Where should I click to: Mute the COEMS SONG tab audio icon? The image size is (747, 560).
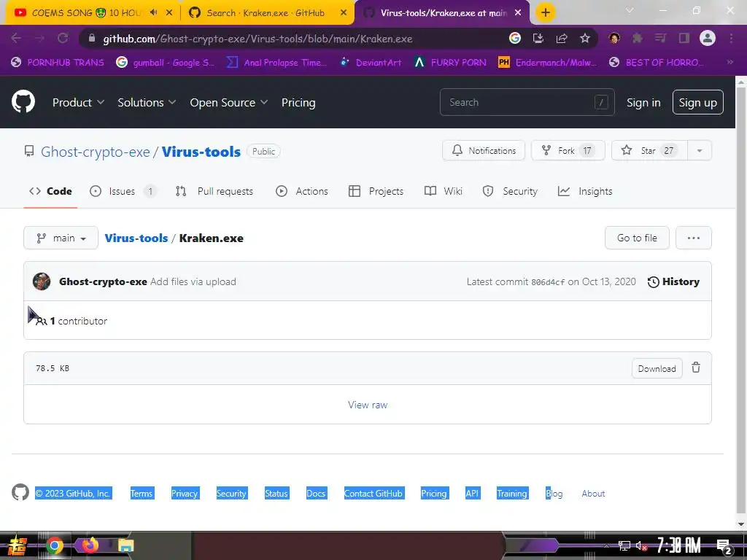click(153, 12)
